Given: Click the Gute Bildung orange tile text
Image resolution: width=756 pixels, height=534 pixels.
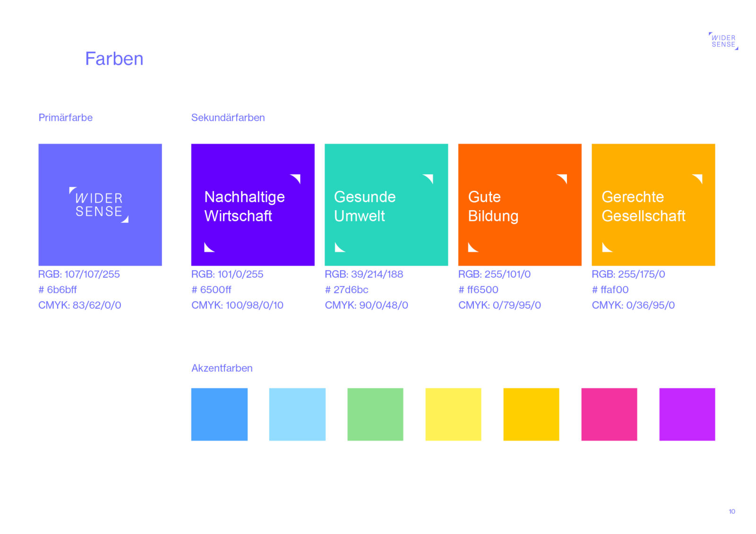Looking at the screenshot, I should point(493,206).
